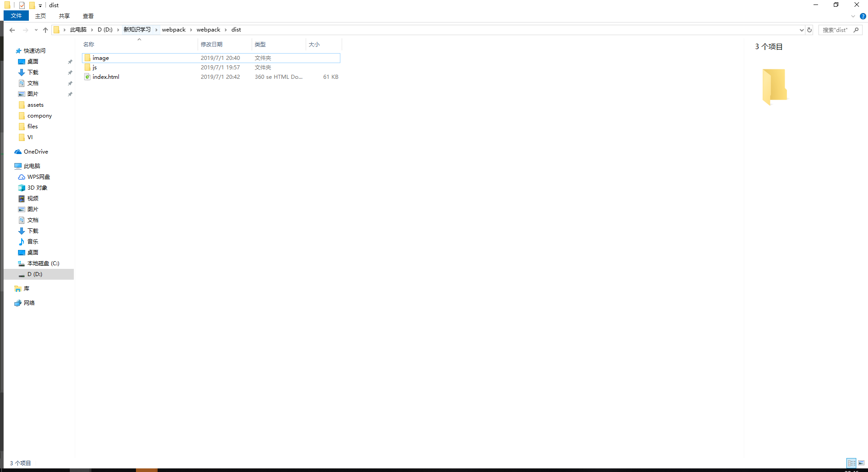Open OneDrive in navigation pane
This screenshot has height=472, width=868.
pyautogui.click(x=36, y=152)
